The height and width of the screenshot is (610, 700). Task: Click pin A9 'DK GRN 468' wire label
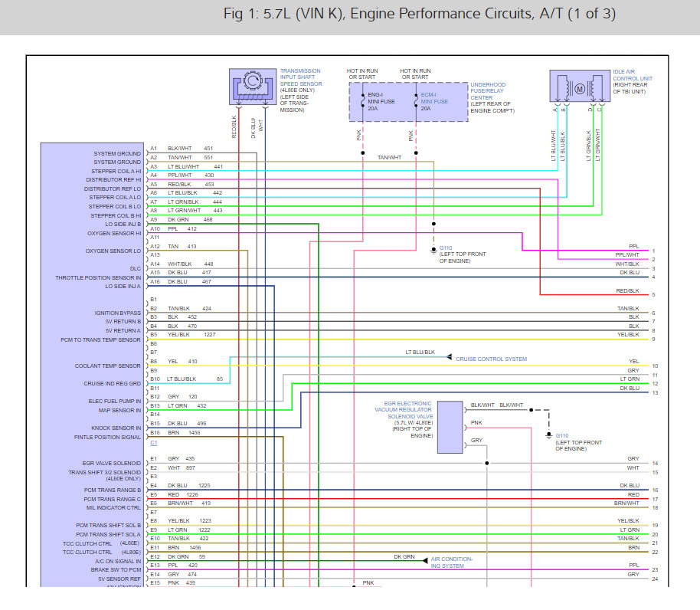[190, 220]
